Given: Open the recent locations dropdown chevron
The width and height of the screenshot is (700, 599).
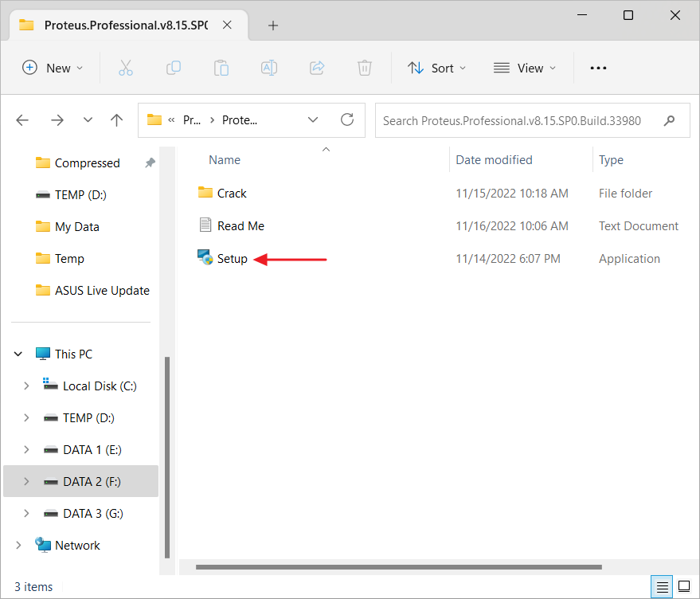Looking at the screenshot, I should click(x=88, y=120).
